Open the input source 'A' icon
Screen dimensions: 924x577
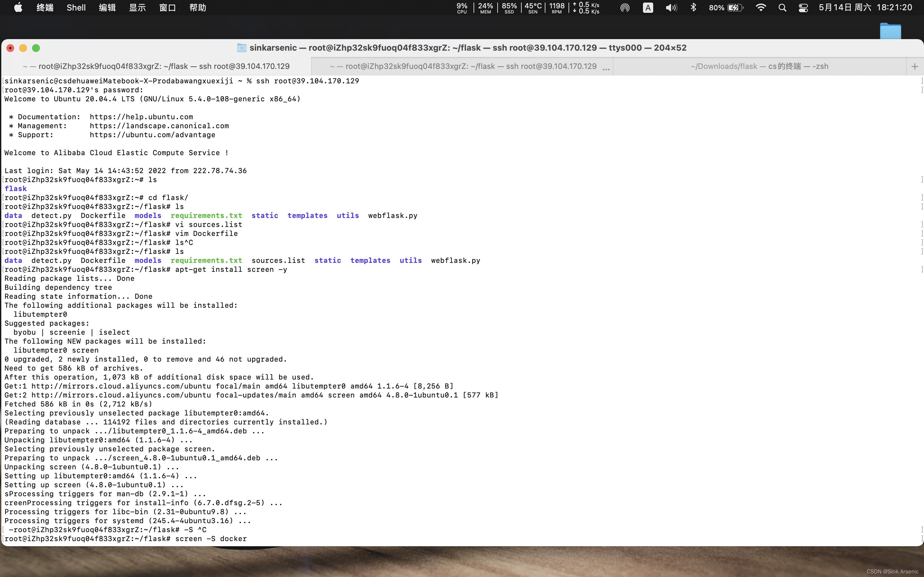[x=647, y=8]
